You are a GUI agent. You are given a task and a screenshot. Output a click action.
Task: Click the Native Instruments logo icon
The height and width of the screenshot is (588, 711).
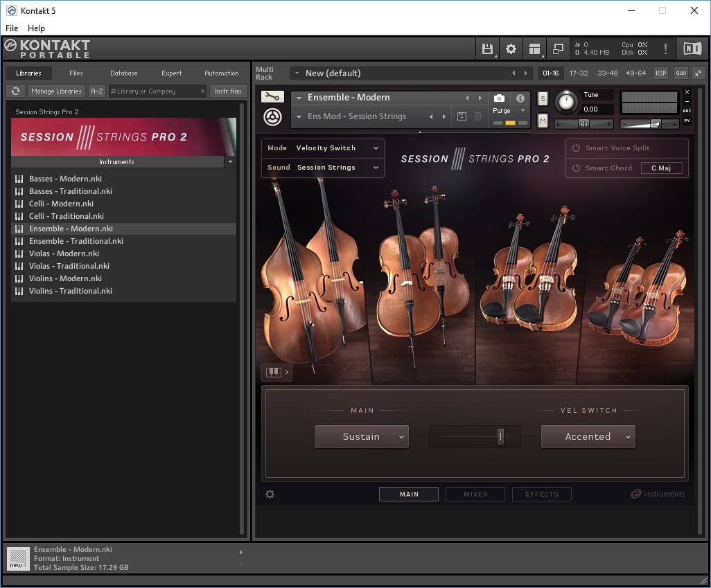[692, 48]
